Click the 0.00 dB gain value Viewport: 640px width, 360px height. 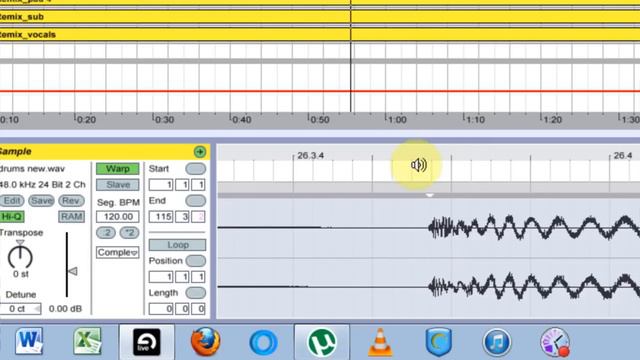(65, 309)
